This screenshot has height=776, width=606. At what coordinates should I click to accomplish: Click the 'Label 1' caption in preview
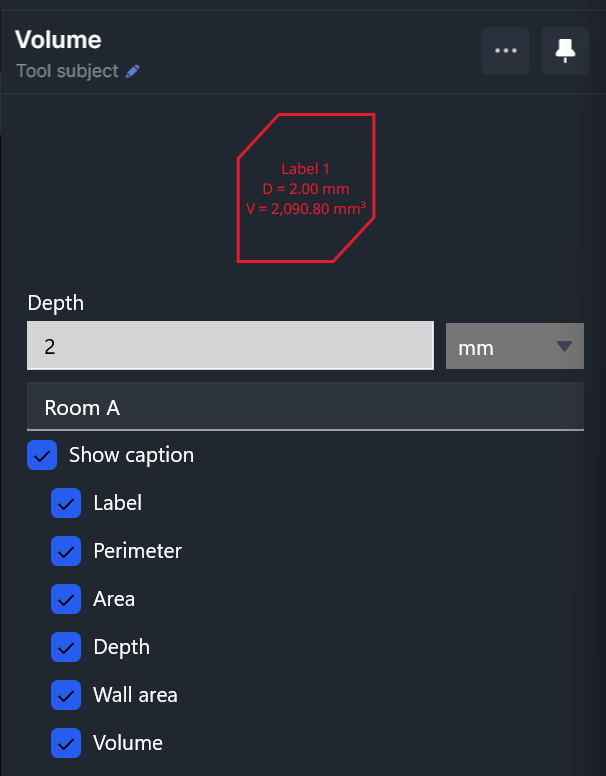pos(305,169)
